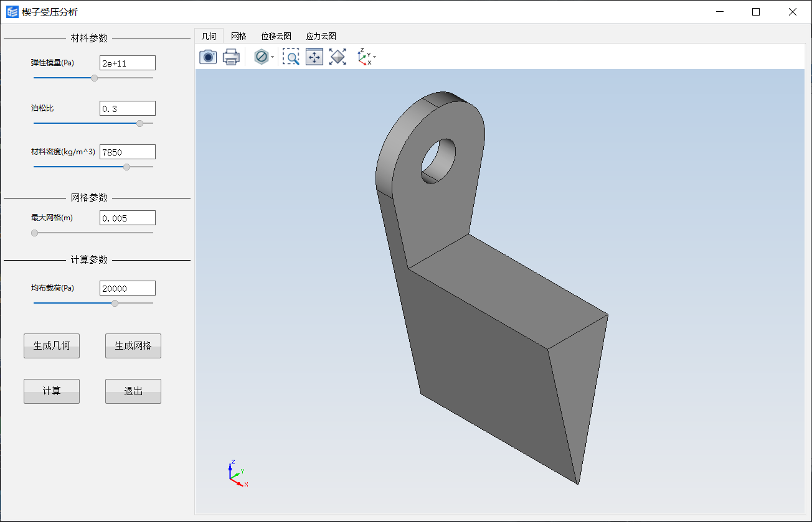Select the pan view tool
Viewport: 812px width, 522px height.
pyautogui.click(x=314, y=57)
